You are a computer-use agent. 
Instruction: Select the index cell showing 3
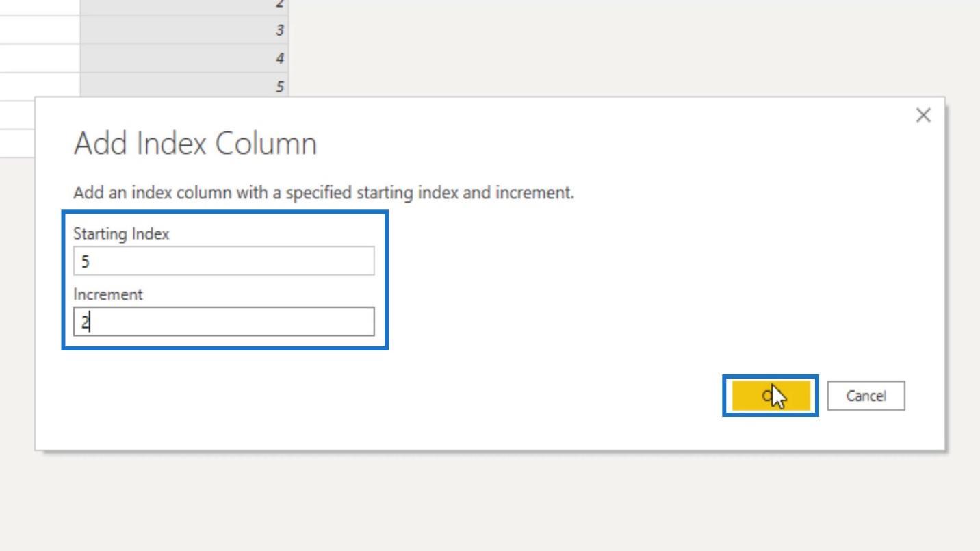tap(184, 30)
